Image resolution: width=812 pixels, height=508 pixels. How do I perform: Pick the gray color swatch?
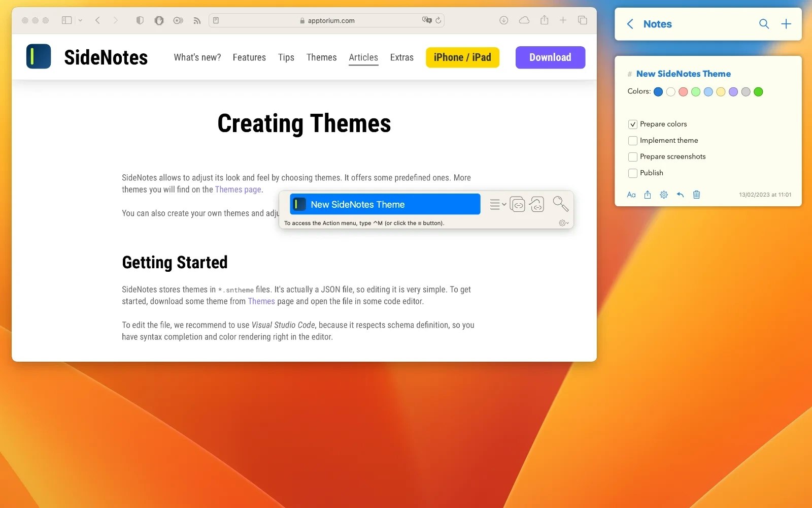point(746,92)
